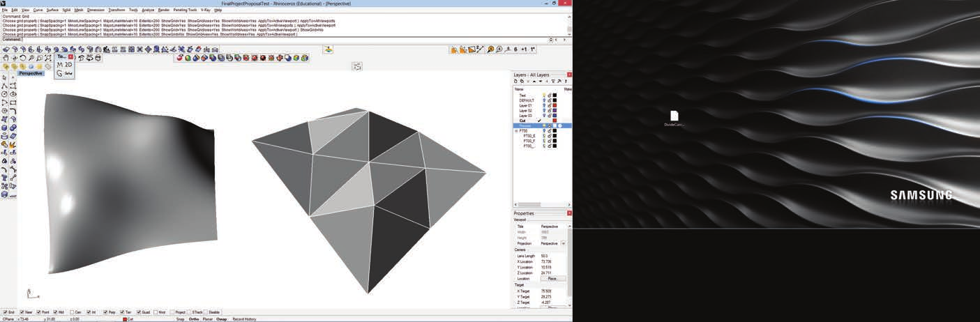Select the Zoom extents tool
This screenshot has height=322, width=980.
click(x=48, y=59)
